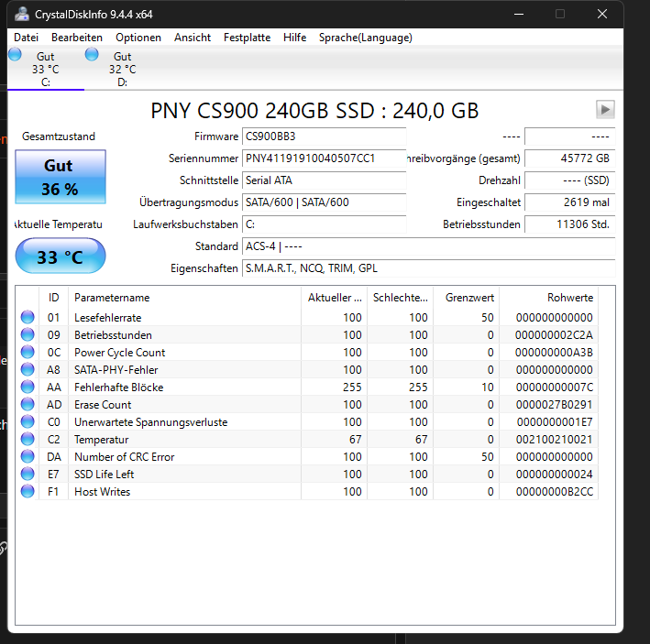The height and width of the screenshot is (644, 650).
Task: Click the serial number field PNY41191910040507CC1
Action: click(x=325, y=158)
